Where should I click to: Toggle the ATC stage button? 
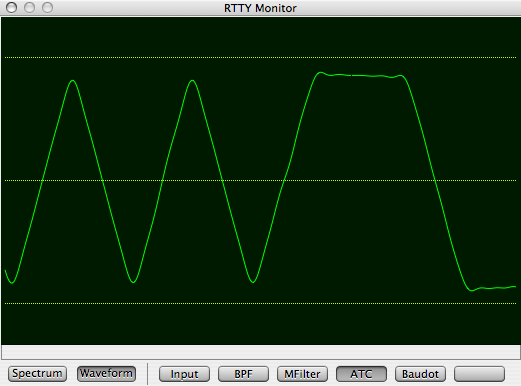(361, 374)
